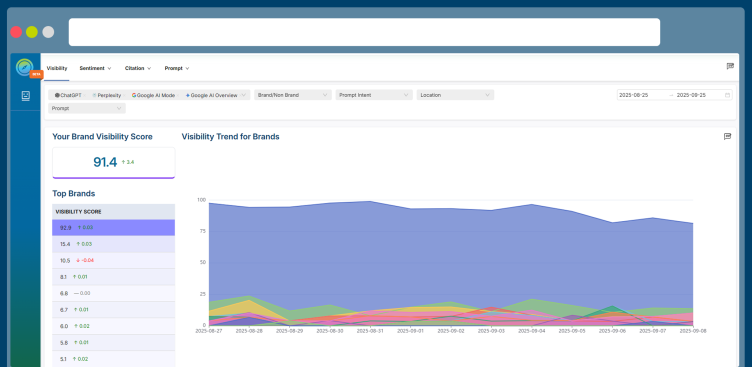Open the Location dropdown
The height and width of the screenshot is (367, 752).
pyautogui.click(x=455, y=95)
